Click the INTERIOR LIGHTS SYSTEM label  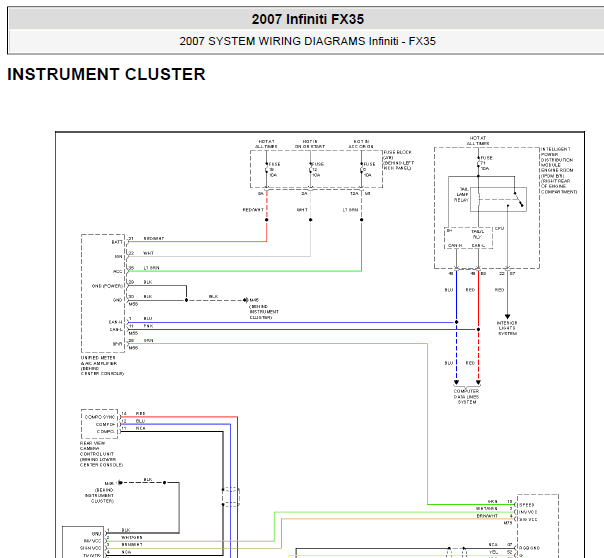click(x=507, y=328)
